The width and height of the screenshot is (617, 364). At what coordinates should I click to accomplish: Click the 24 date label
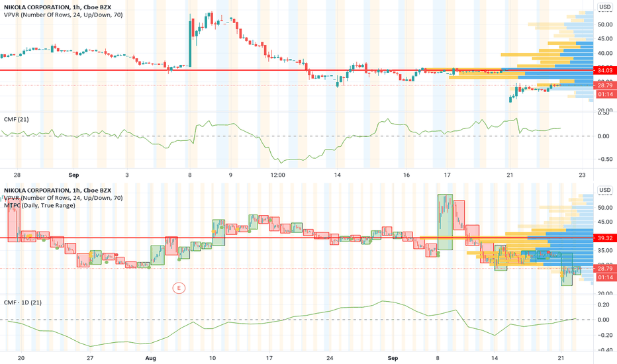pos(330,358)
